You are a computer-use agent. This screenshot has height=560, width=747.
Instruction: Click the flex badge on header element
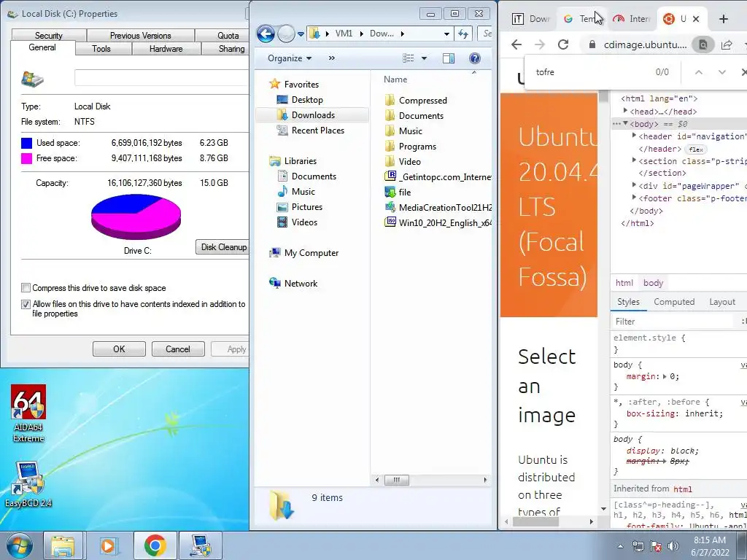(696, 149)
